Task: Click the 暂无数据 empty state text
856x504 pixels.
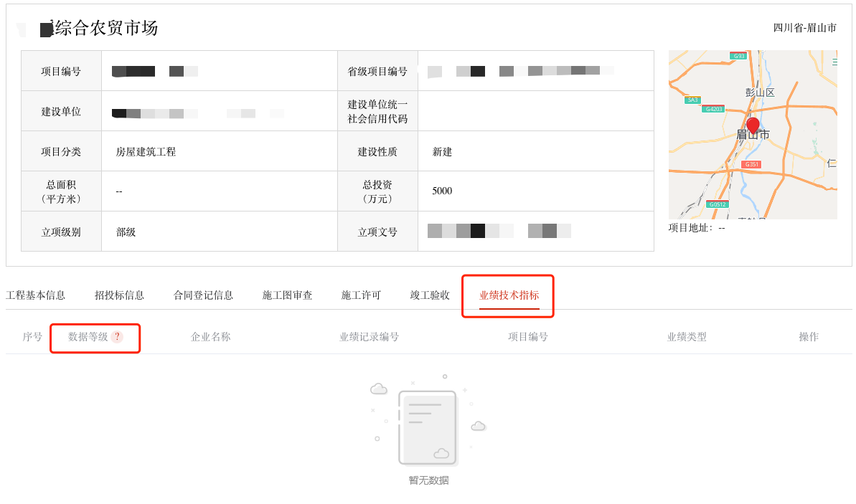Action: [x=428, y=480]
